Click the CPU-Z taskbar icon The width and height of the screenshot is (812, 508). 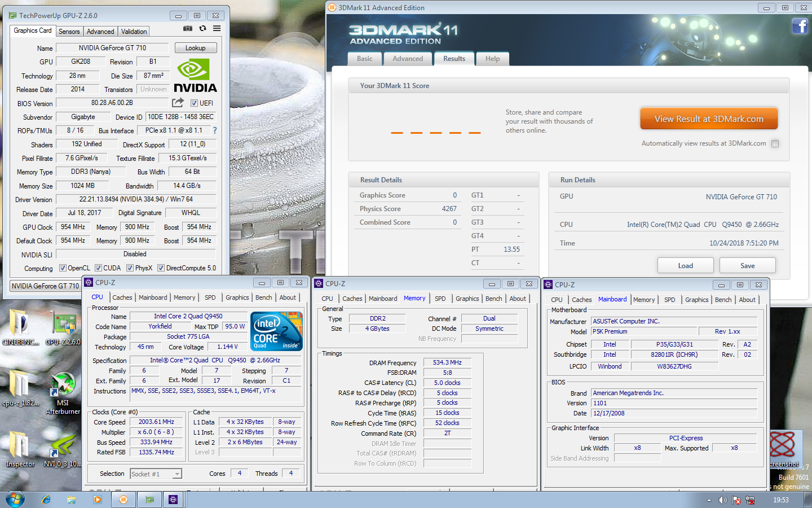pos(173,500)
